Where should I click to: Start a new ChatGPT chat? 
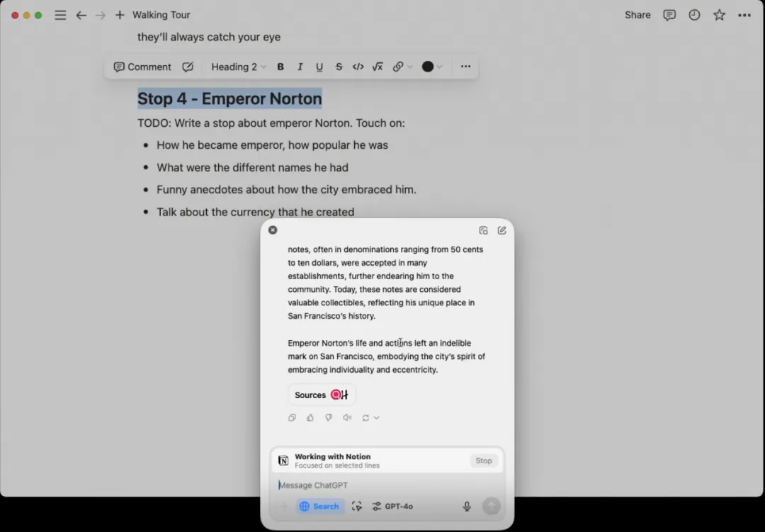click(501, 230)
